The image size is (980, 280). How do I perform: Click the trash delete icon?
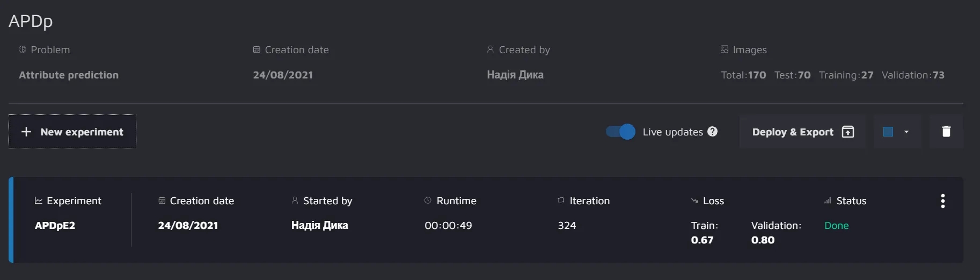(x=946, y=132)
